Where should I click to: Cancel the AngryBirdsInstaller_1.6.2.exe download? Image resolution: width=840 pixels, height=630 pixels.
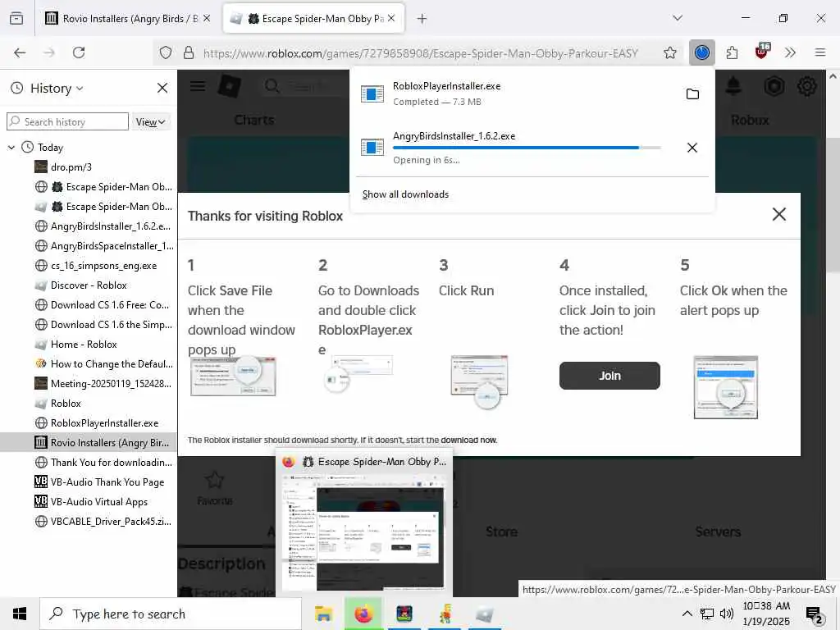point(692,148)
